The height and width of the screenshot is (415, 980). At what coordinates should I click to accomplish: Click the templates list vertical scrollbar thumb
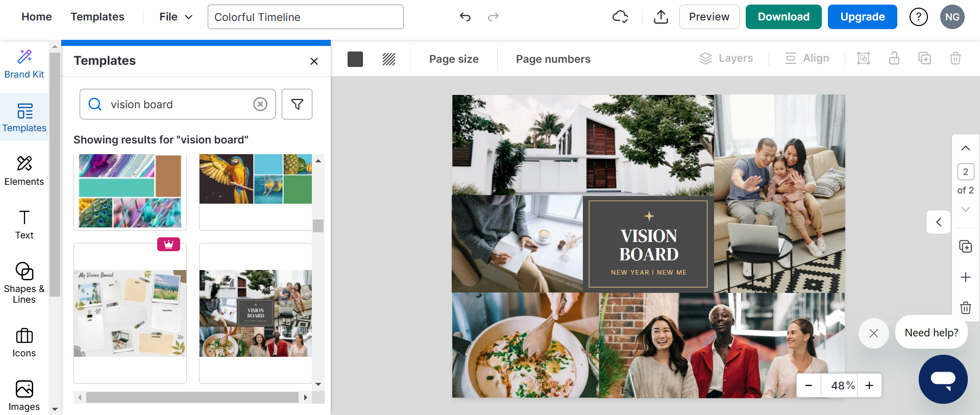pyautogui.click(x=318, y=225)
